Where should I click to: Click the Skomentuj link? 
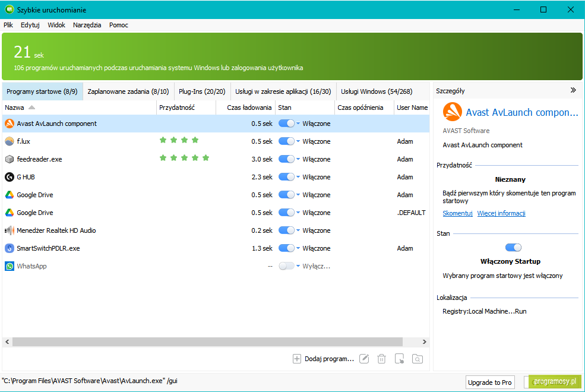(x=457, y=213)
